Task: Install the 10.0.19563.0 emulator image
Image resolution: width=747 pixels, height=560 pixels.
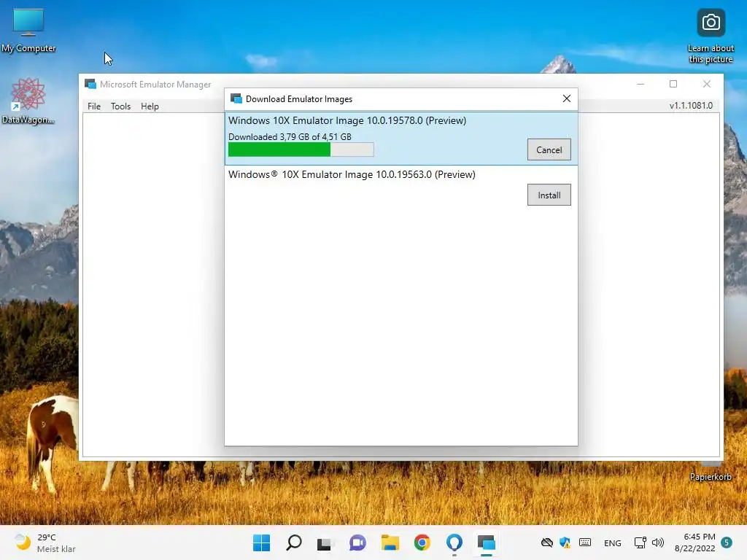Action: coord(549,195)
